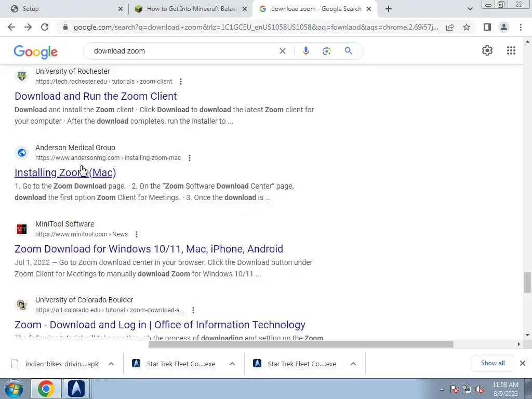Viewport: 532px width, 399px height.
Task: Click the taskbar clock showing 11:08 AM
Action: coord(505,389)
